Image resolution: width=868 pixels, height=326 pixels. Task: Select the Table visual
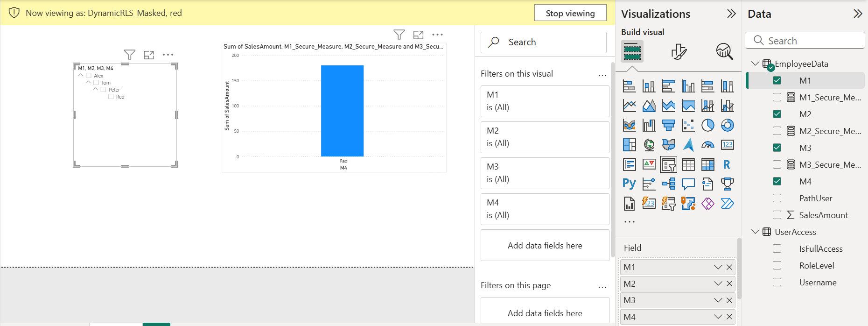click(688, 164)
